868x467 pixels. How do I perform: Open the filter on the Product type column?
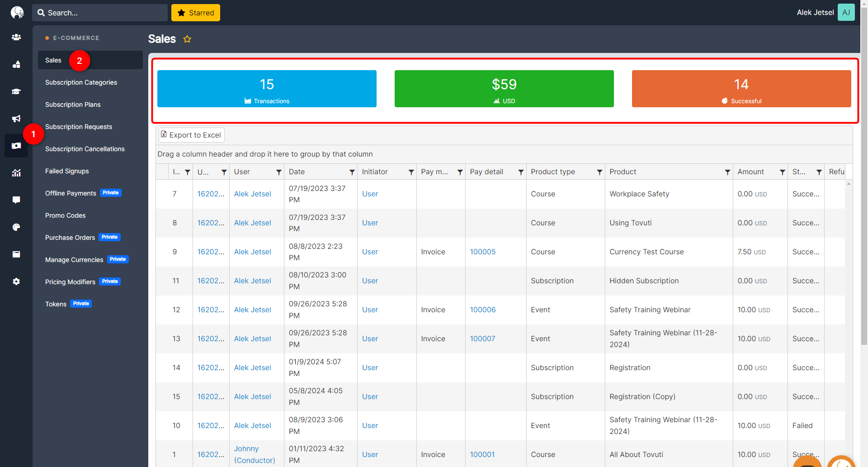599,172
